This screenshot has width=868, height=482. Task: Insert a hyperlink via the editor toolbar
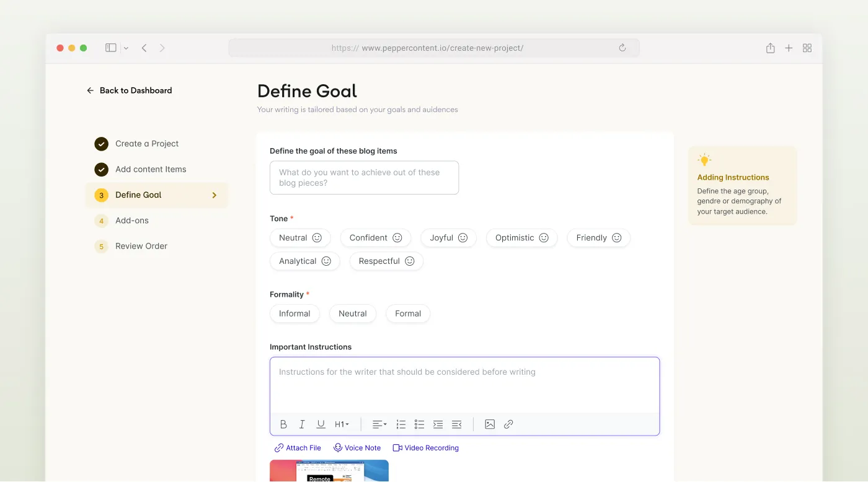pos(508,424)
